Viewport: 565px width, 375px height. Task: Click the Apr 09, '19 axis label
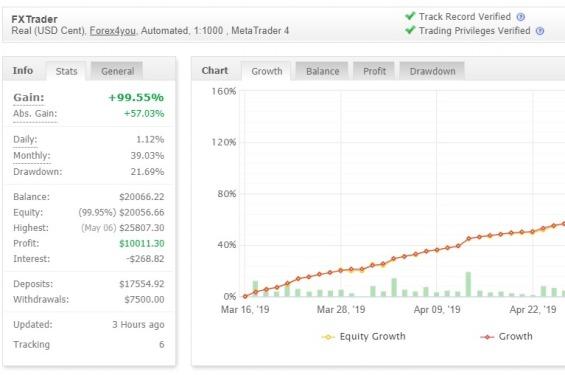tap(437, 310)
